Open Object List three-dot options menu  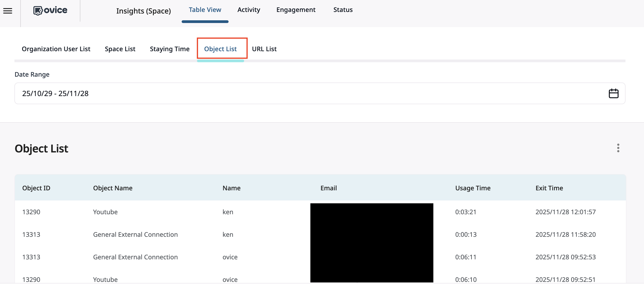pos(618,148)
